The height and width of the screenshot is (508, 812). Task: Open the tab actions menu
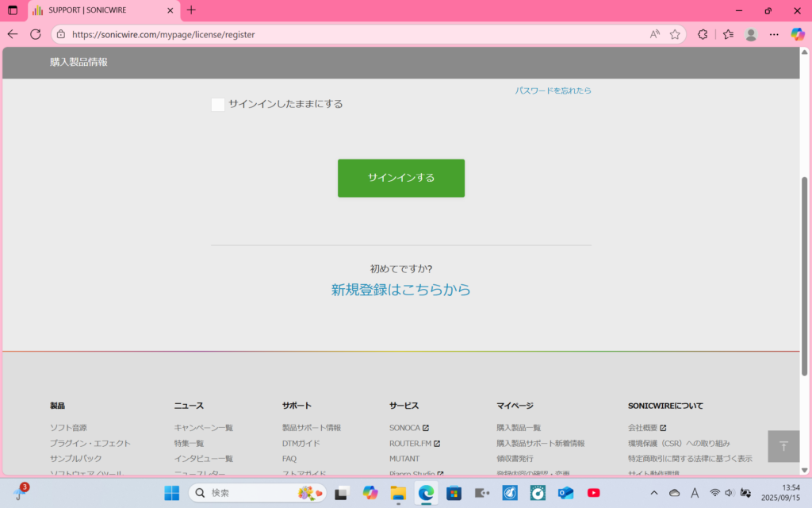coord(12,10)
